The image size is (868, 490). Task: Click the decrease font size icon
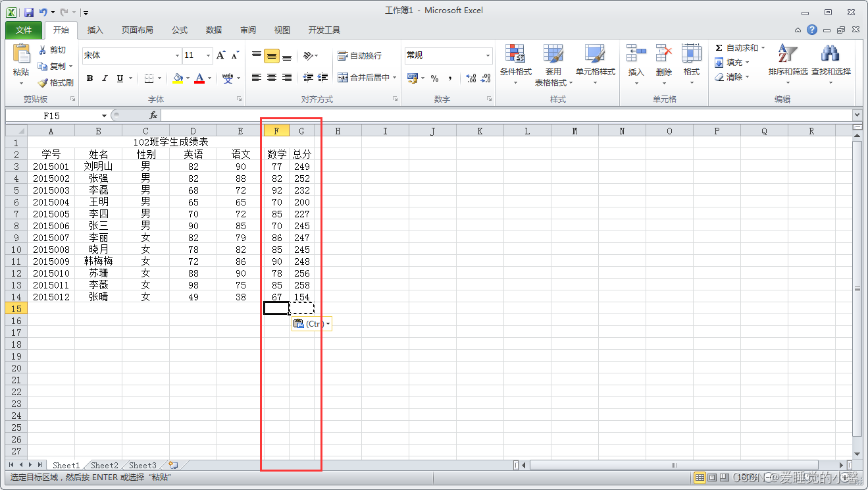click(x=235, y=55)
